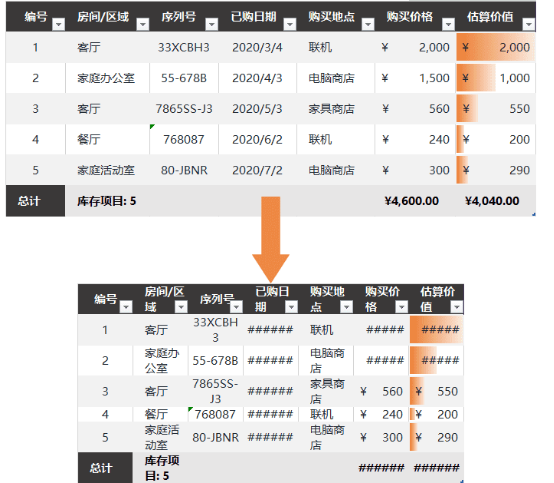554x483 pixels.
Task: Select the 家庭活动室 cell in the upper table
Action: tap(107, 170)
